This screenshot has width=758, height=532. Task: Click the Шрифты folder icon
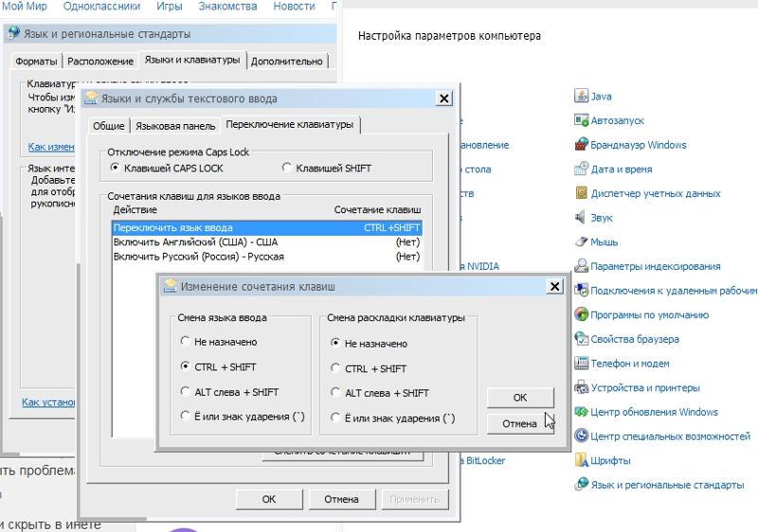(581, 460)
